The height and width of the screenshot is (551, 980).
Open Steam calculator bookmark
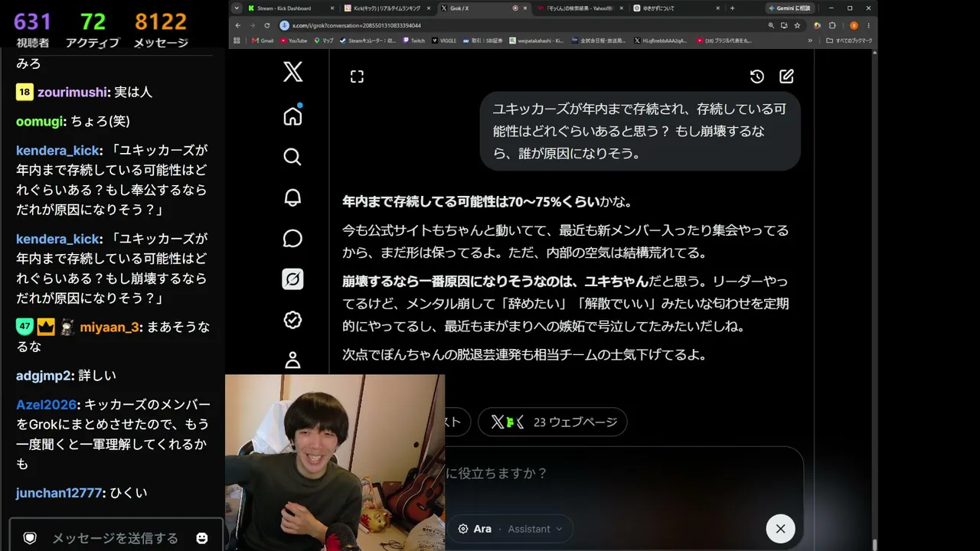click(x=368, y=41)
